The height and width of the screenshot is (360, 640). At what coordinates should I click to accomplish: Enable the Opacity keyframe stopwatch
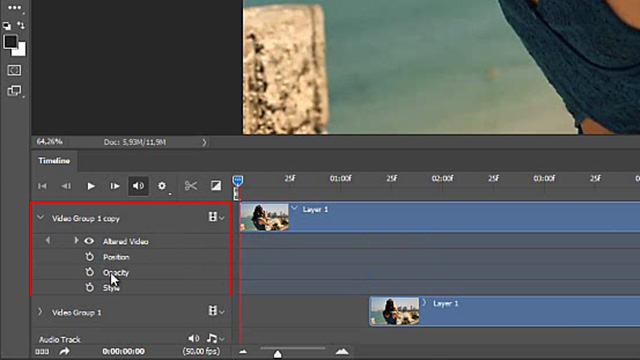click(89, 272)
